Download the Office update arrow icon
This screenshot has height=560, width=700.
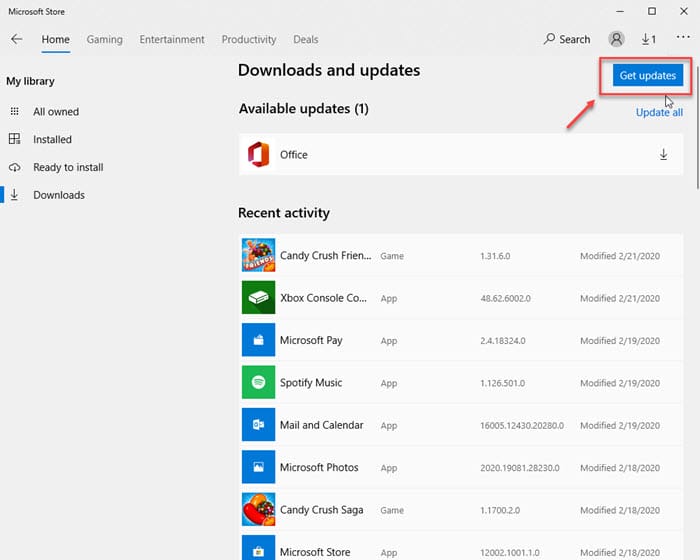(x=663, y=155)
